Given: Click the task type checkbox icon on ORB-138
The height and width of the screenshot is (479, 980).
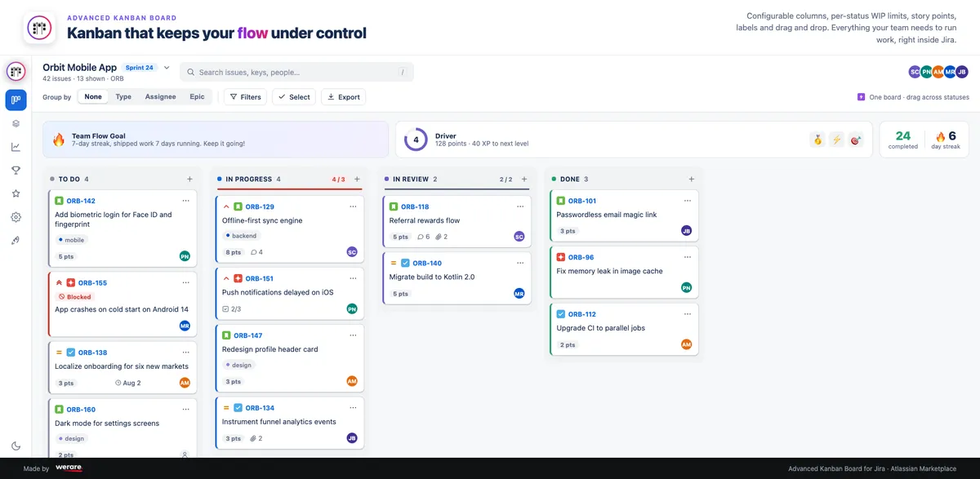Looking at the screenshot, I should 71,353.
